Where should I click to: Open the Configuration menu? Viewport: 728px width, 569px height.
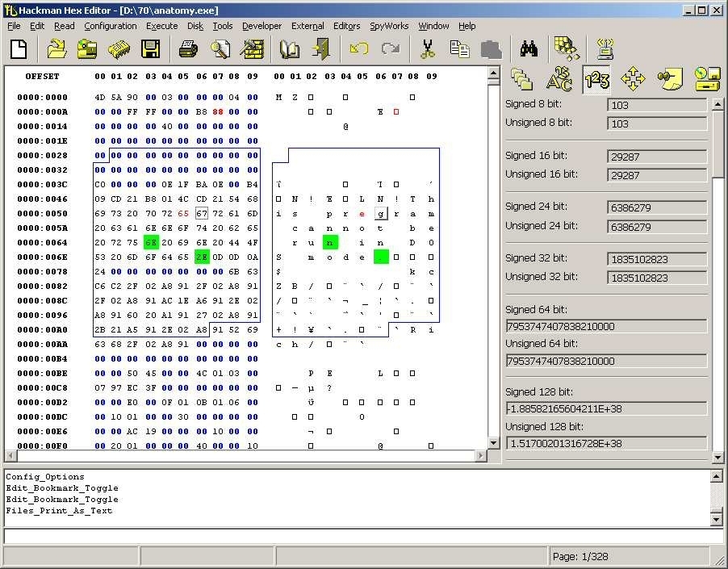pyautogui.click(x=111, y=26)
